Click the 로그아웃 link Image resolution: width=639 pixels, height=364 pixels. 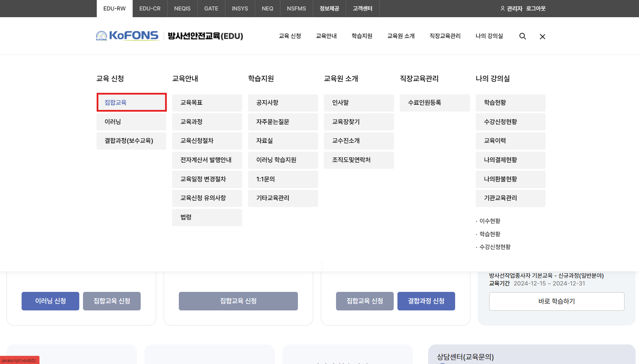click(536, 8)
